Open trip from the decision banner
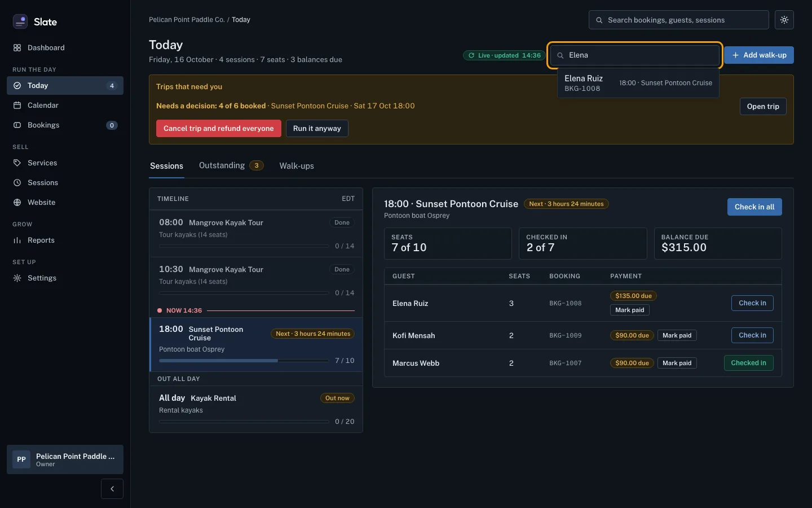The width and height of the screenshot is (812, 508). [x=763, y=107]
